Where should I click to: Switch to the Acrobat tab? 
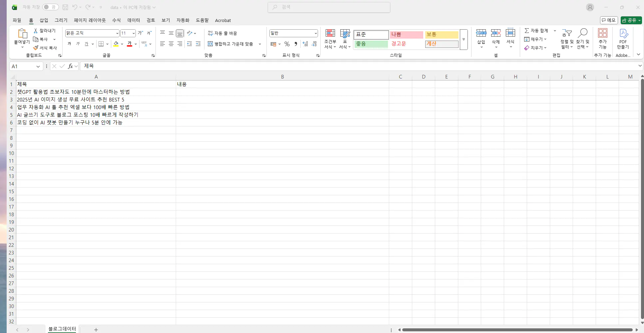click(223, 20)
